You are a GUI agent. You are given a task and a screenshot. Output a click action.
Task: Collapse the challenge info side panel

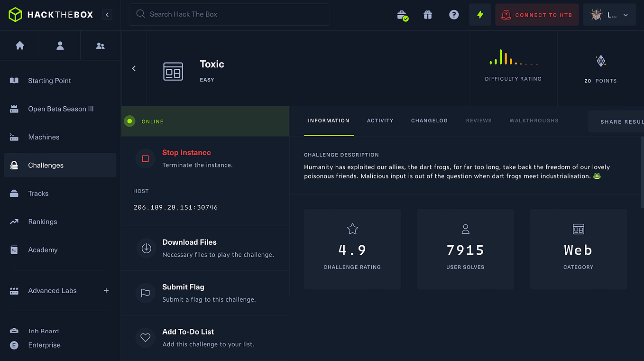(x=134, y=68)
